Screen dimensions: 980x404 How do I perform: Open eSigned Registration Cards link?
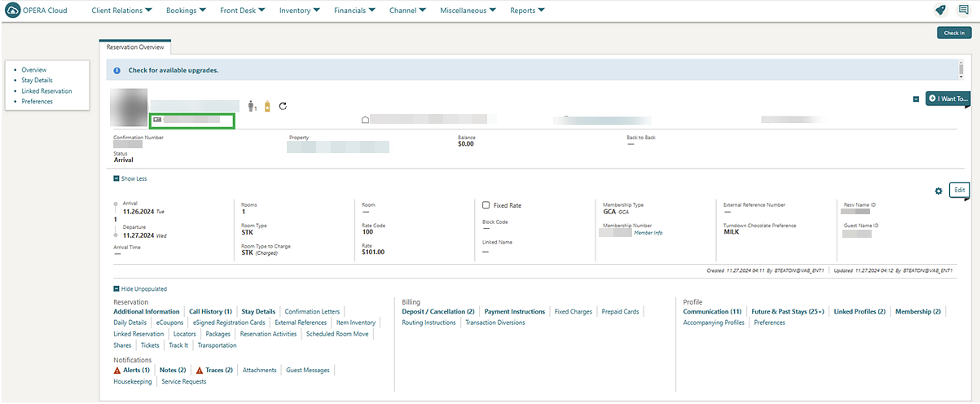coord(230,323)
